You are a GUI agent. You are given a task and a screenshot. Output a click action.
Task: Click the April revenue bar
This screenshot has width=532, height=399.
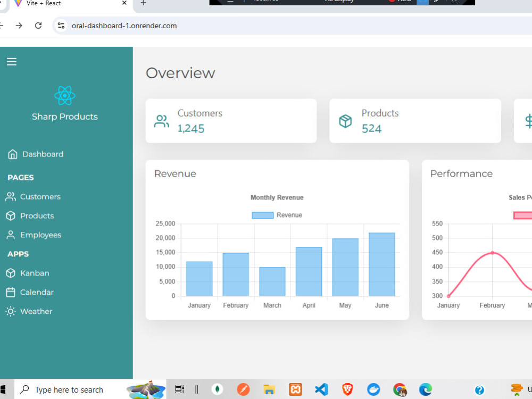point(309,271)
